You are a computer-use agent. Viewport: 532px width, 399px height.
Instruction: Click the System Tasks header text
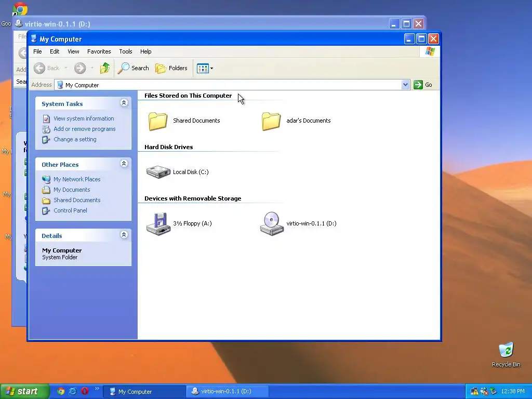[62, 104]
